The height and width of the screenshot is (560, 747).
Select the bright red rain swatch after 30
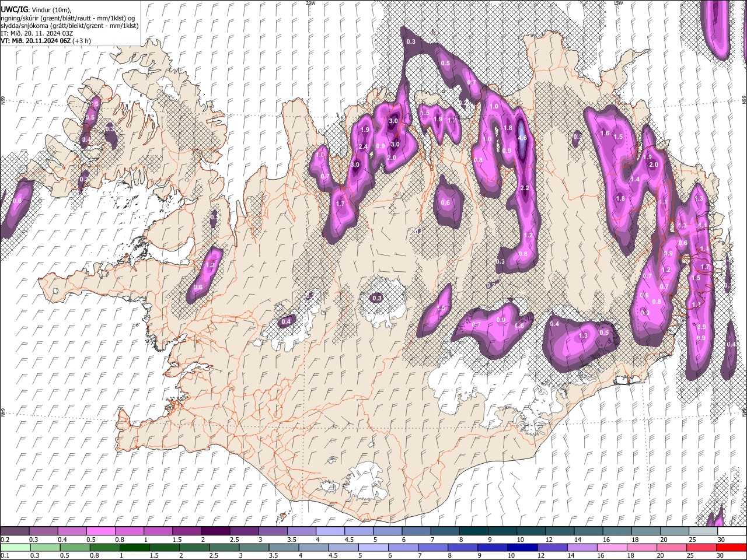pyautogui.click(x=732, y=547)
